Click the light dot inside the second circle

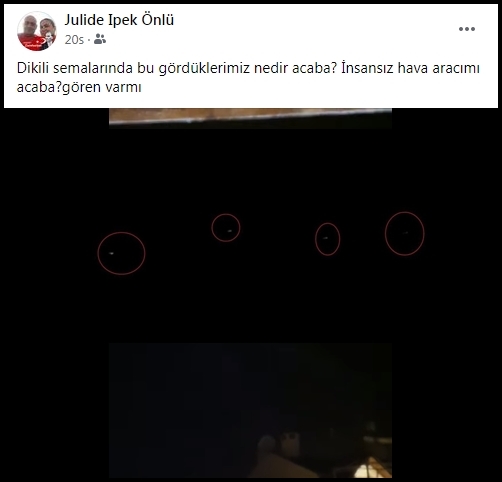[x=230, y=231]
